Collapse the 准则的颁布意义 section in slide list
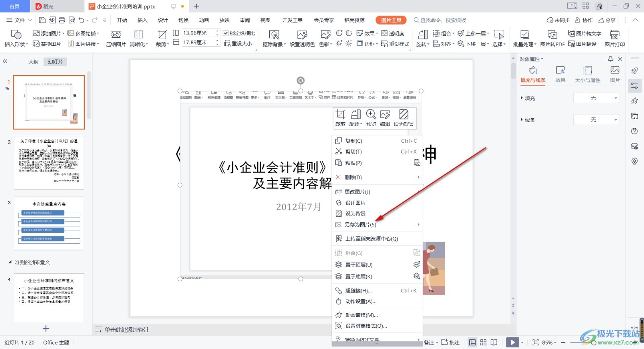Viewport: 644px width, 349px height. tap(10, 262)
